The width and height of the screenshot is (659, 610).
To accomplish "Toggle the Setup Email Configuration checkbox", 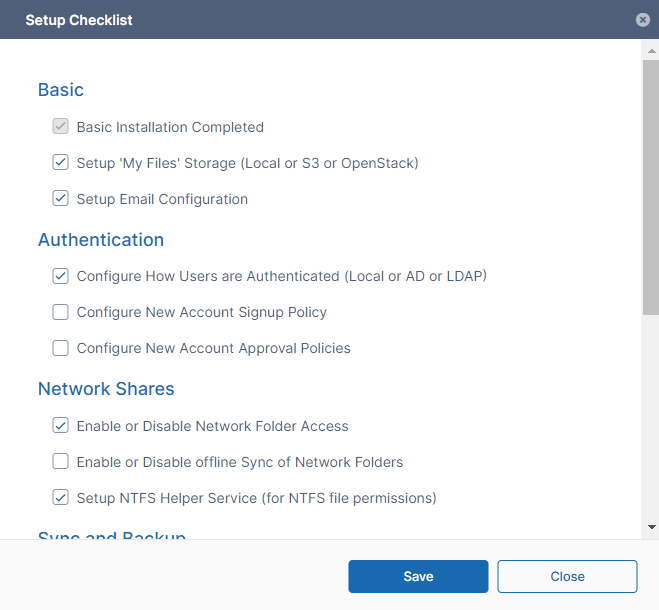I will (x=61, y=198).
